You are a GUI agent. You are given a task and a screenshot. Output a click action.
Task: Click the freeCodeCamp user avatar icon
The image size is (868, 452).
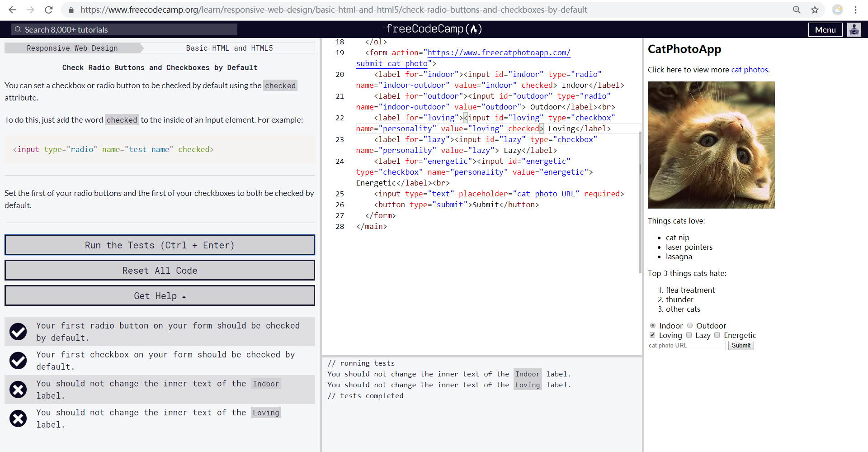(x=854, y=29)
